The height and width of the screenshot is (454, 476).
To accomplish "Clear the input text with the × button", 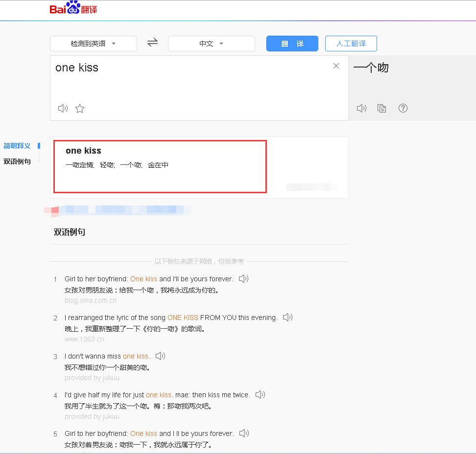I will coord(336,66).
